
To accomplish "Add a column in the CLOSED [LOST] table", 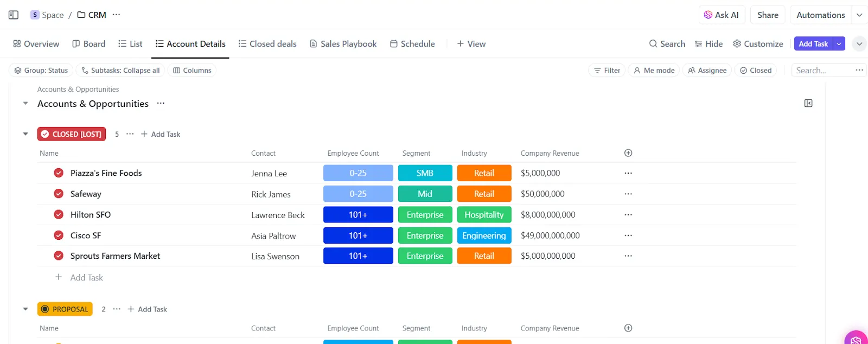I will pos(628,153).
